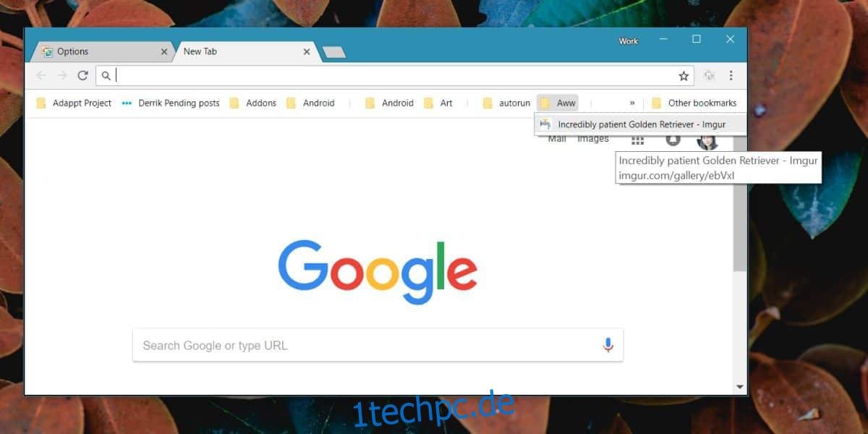
Task: Bookmark this page with the star icon
Action: (x=684, y=75)
